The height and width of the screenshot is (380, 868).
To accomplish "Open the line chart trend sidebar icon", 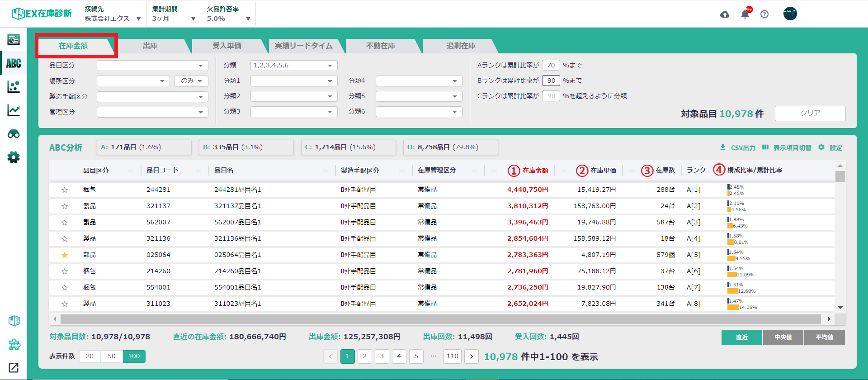I will coord(14,110).
